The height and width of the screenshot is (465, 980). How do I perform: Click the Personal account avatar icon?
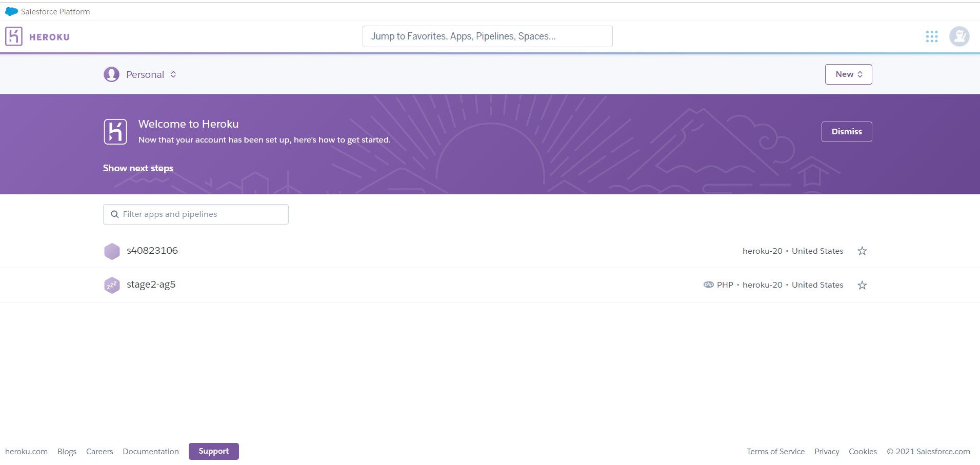coord(111,74)
